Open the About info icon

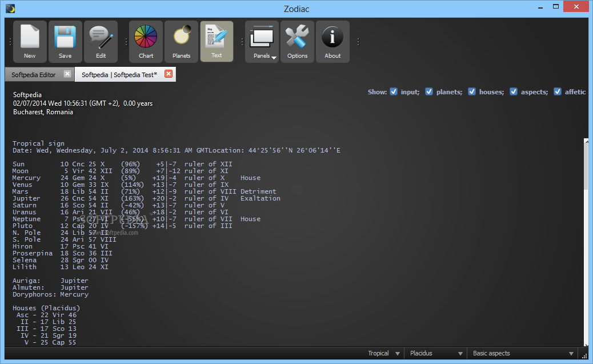(332, 42)
